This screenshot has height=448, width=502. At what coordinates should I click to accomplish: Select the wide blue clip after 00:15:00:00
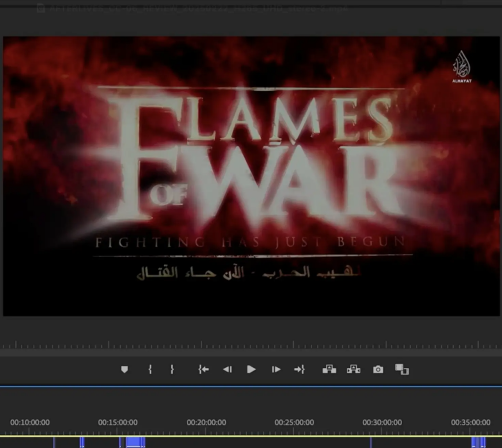pos(134,442)
